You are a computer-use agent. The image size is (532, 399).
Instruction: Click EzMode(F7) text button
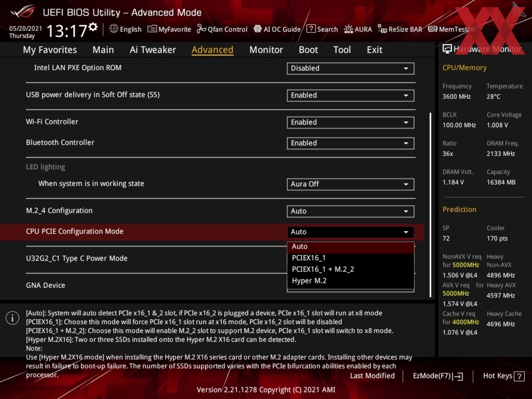pos(431,376)
